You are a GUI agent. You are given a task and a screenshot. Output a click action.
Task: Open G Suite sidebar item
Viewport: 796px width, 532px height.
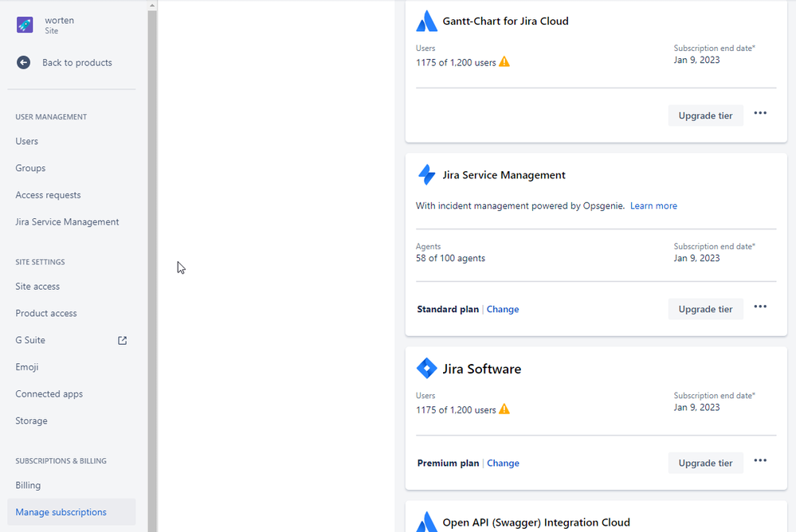coord(30,340)
